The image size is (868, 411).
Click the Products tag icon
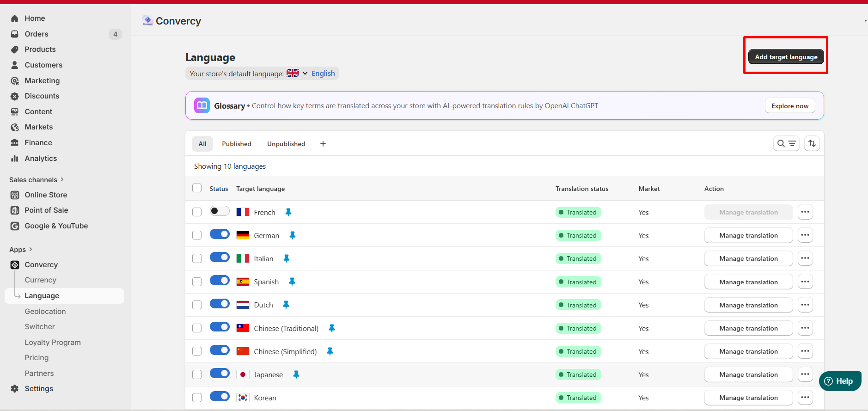click(x=15, y=49)
